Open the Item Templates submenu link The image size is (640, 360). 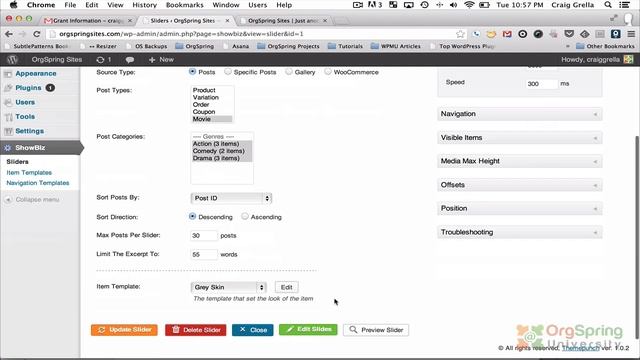(29, 173)
